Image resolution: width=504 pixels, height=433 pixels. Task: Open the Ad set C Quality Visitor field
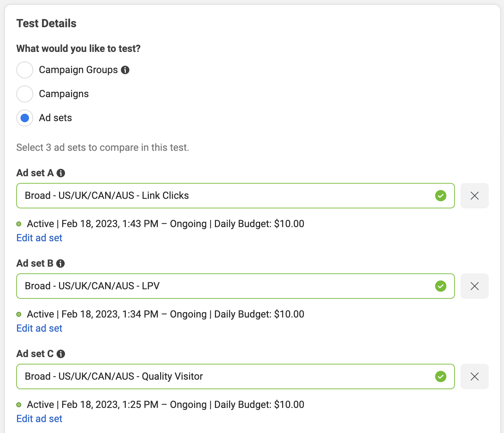coord(235,376)
